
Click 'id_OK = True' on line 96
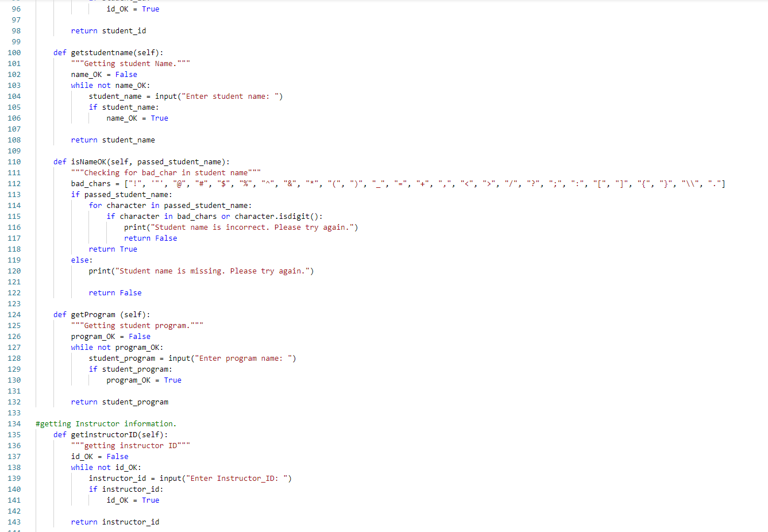pos(133,9)
